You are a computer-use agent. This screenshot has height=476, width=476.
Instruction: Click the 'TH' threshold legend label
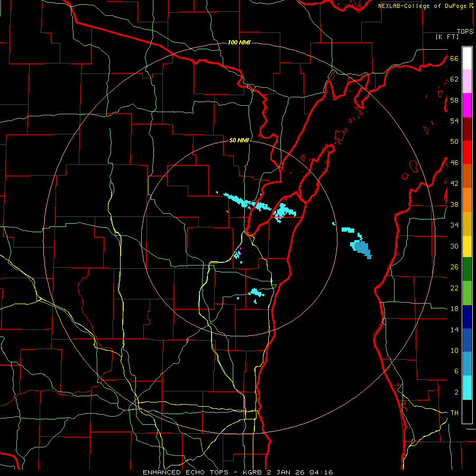(454, 413)
